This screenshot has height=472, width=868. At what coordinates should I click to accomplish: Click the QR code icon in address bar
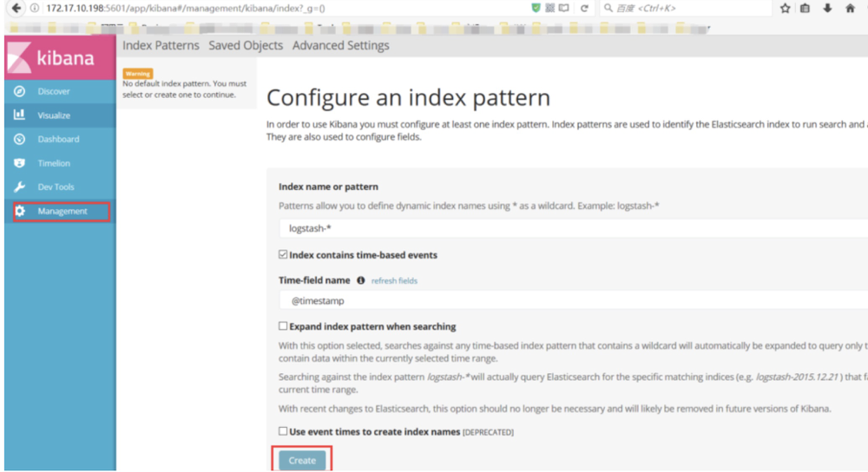click(549, 8)
